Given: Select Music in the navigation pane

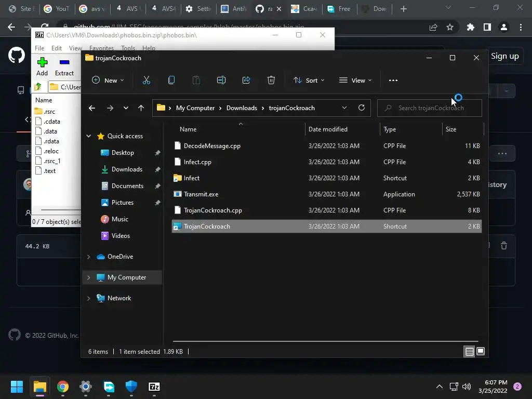Looking at the screenshot, I should point(120,219).
